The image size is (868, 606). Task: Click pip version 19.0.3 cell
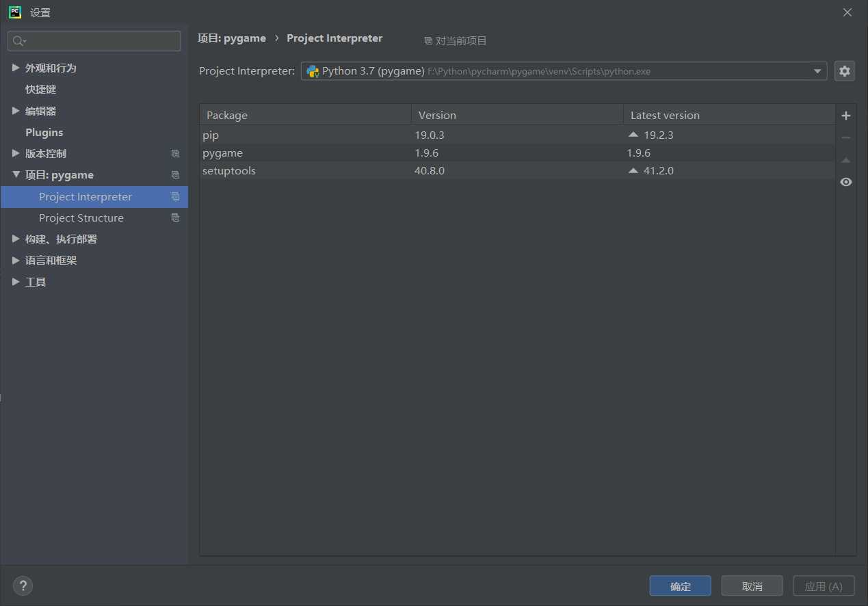pos(430,135)
